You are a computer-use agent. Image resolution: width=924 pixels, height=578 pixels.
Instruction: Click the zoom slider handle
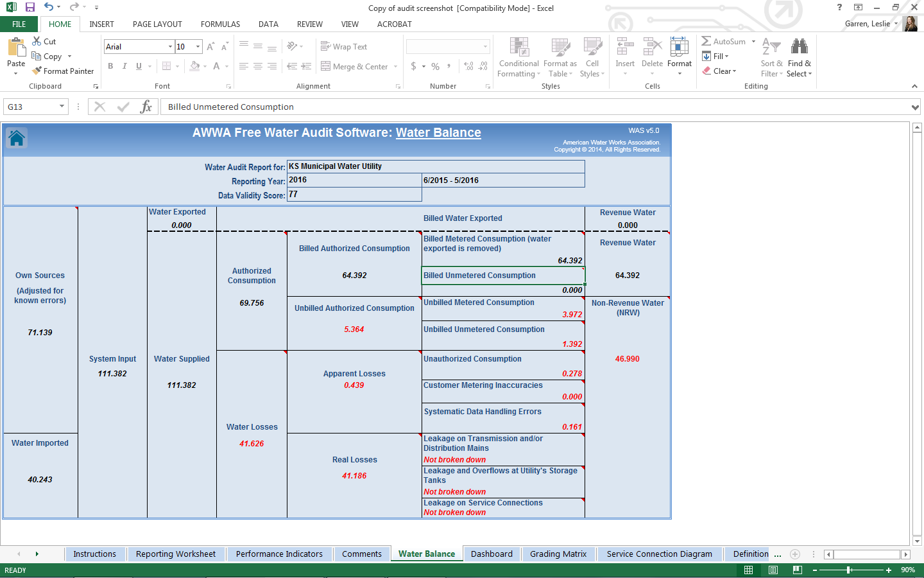(849, 570)
